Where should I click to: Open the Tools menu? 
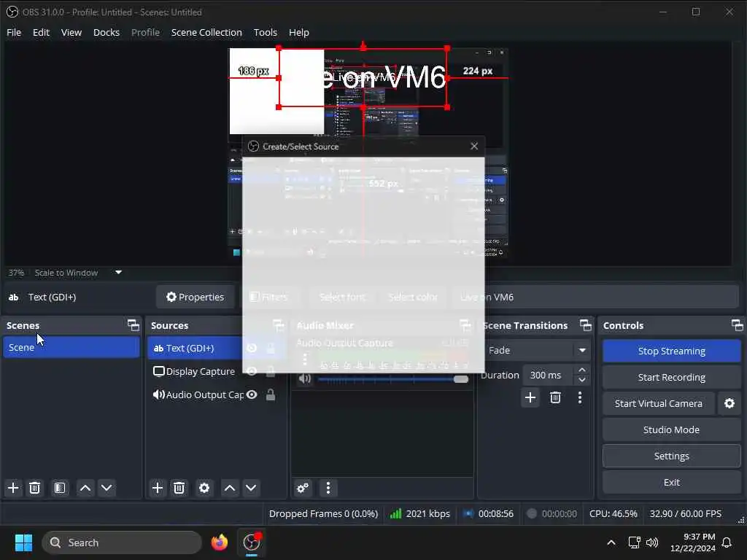(x=266, y=32)
